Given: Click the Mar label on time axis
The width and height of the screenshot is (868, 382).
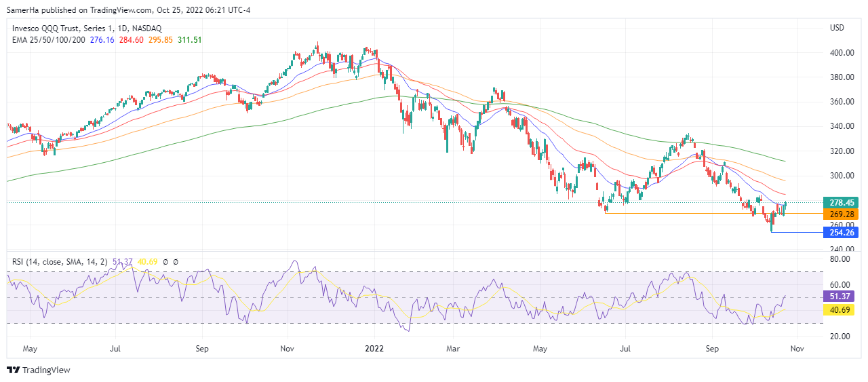Looking at the screenshot, I should click(x=454, y=349).
